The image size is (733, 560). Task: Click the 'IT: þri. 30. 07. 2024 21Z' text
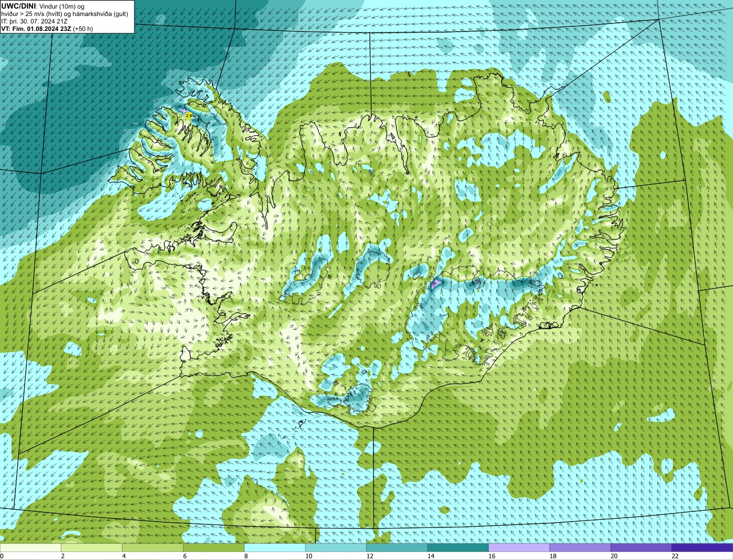point(34,21)
